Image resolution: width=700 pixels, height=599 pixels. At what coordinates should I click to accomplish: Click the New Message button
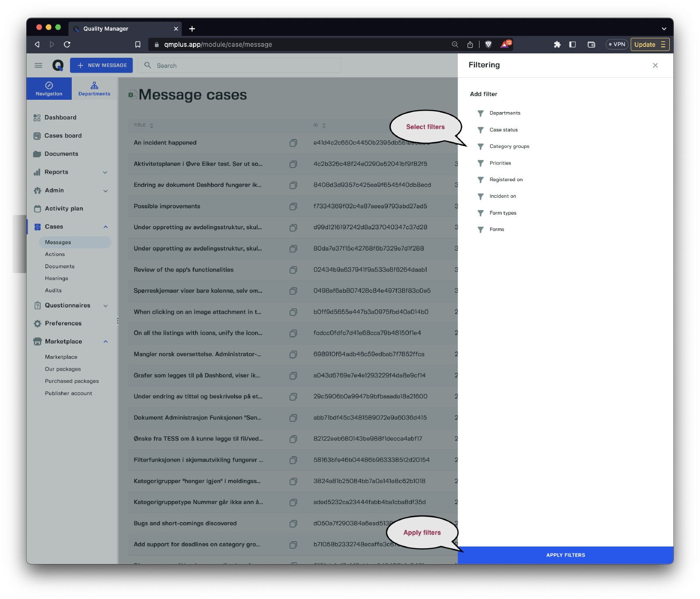pos(101,66)
